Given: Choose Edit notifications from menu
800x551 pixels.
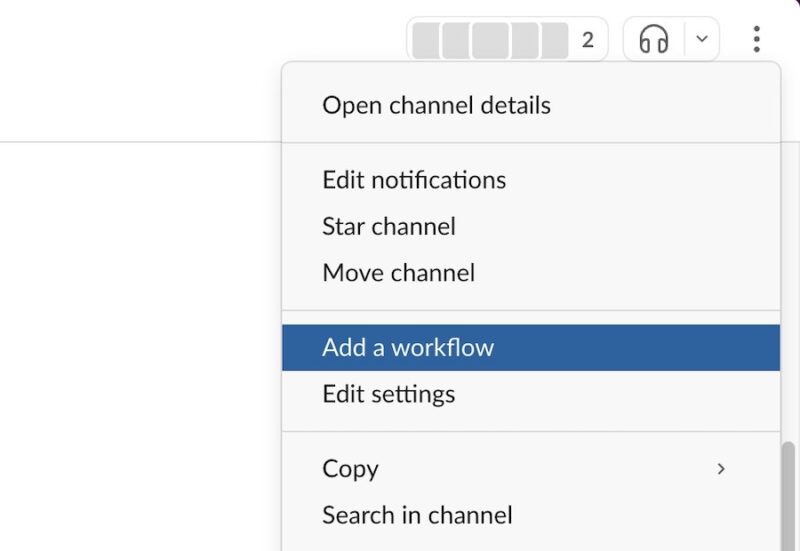Looking at the screenshot, I should [531, 180].
